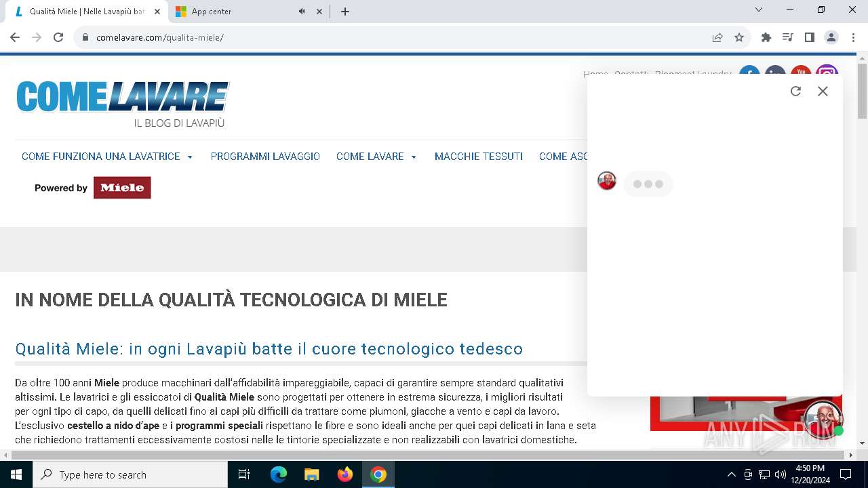Open the network tray icon

[764, 474]
